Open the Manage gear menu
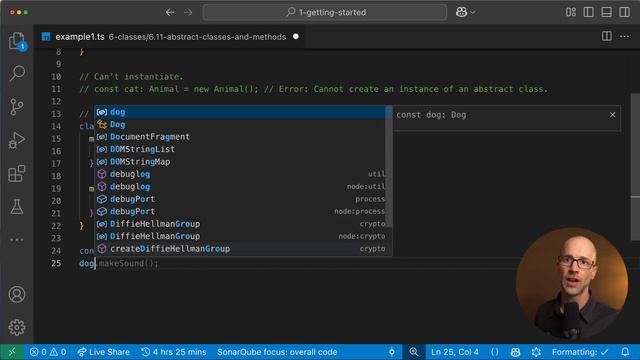Screen dimensions: 640x360 click(17, 327)
